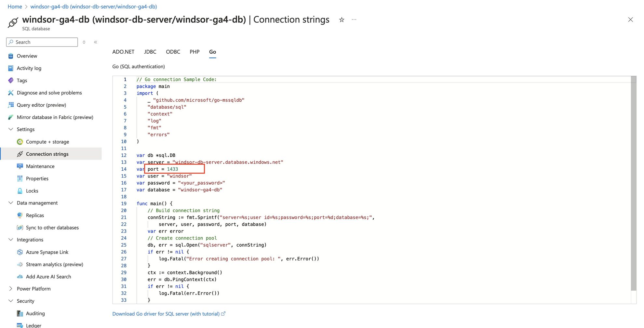Screen dimensions: 644x328
Task: Open the Overview page
Action: pyautogui.click(x=27, y=56)
